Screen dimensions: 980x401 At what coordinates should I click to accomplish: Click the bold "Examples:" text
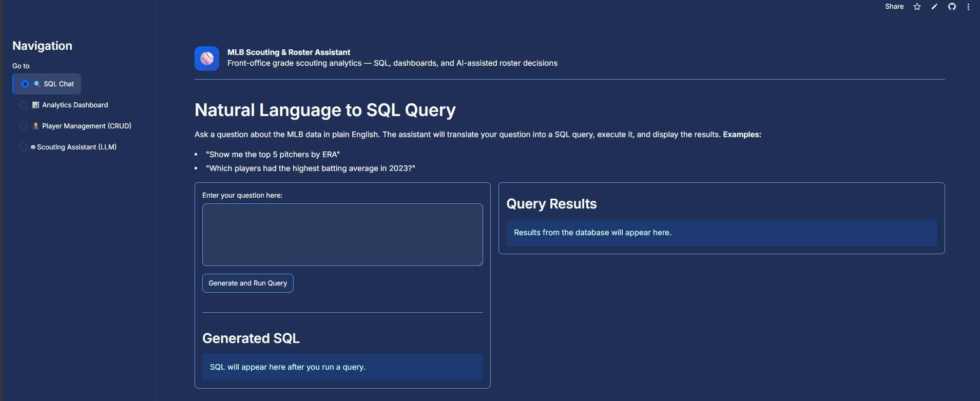(x=742, y=135)
